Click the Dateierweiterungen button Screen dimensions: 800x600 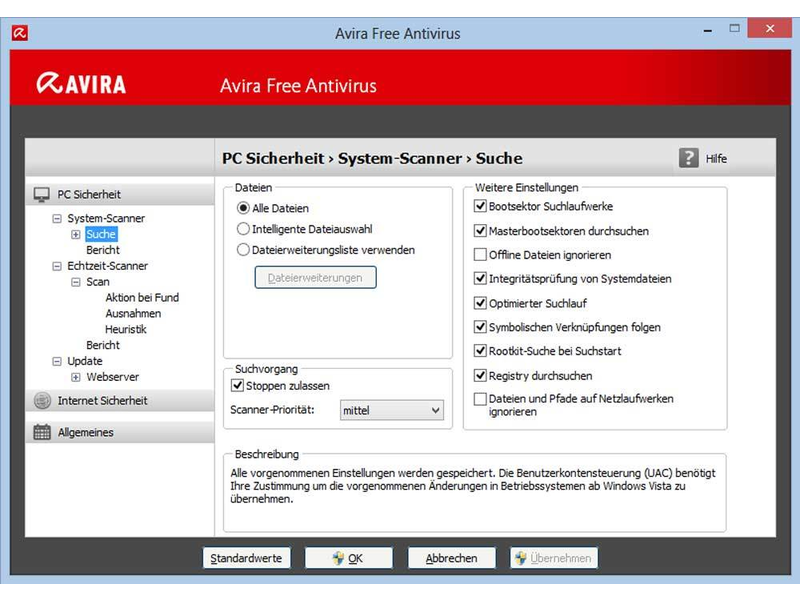point(315,278)
